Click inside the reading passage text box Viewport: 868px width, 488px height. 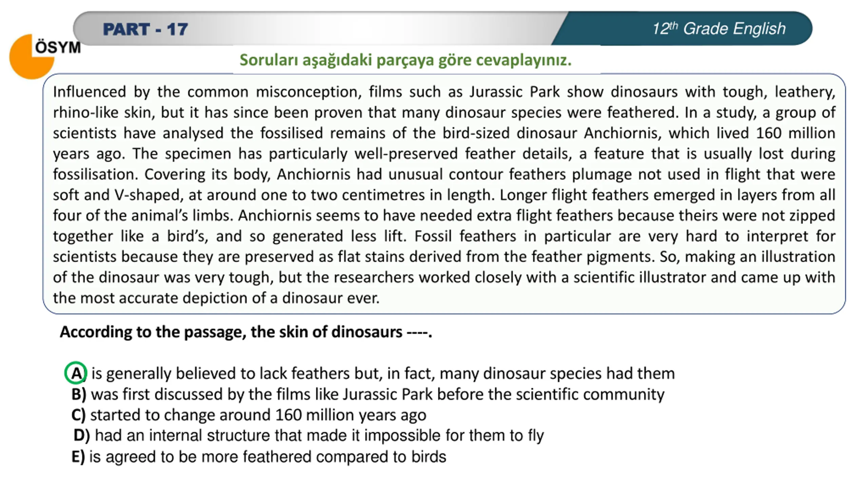click(x=444, y=194)
